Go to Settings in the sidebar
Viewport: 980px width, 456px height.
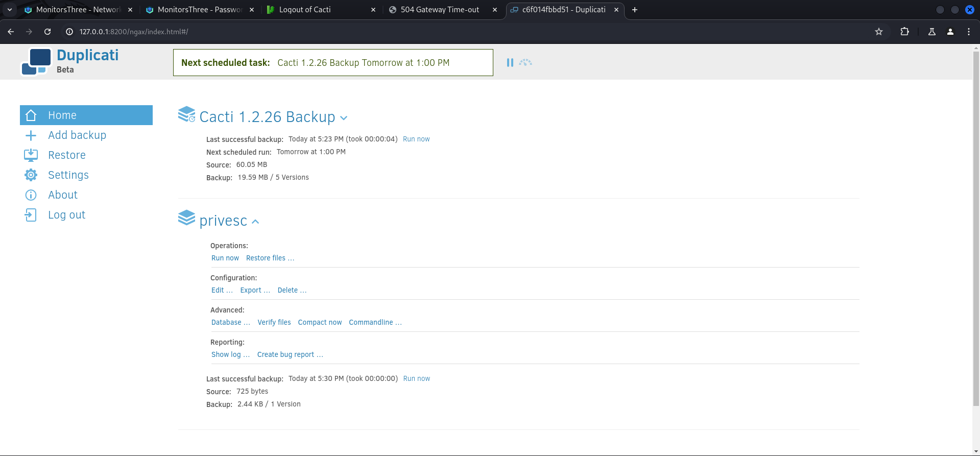coord(68,175)
